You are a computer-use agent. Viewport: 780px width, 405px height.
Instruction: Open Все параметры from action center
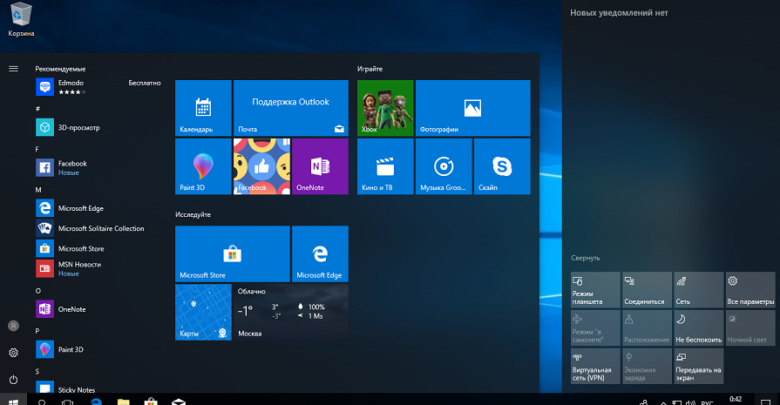[x=750, y=290]
